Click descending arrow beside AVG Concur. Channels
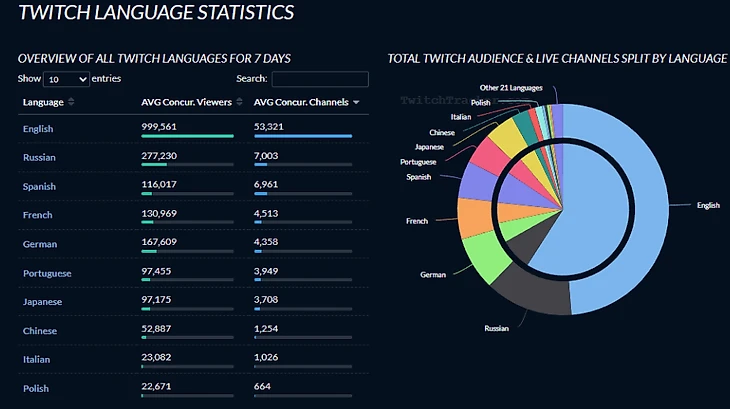 point(356,102)
